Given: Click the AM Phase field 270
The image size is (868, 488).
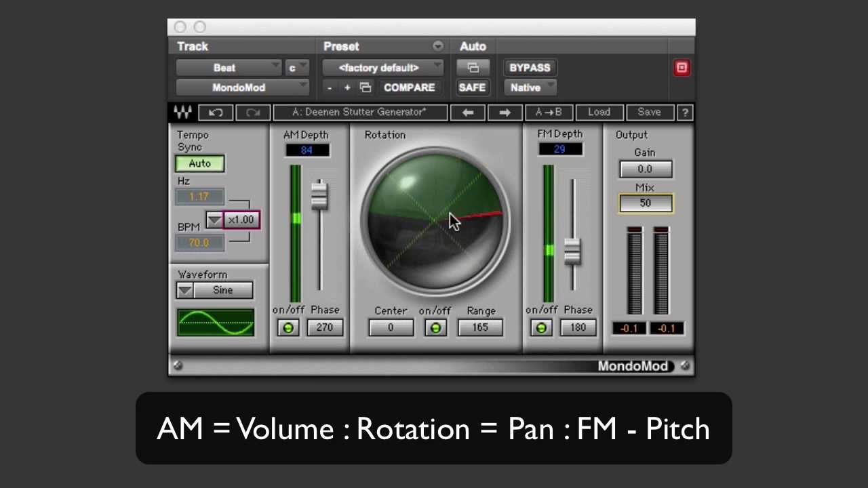Looking at the screenshot, I should coord(325,328).
